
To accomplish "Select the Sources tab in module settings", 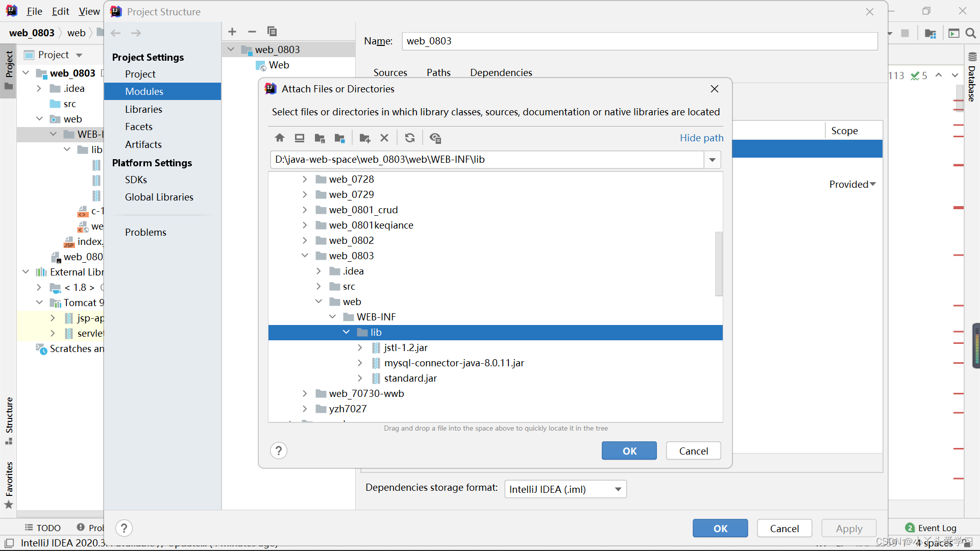I will click(x=390, y=72).
